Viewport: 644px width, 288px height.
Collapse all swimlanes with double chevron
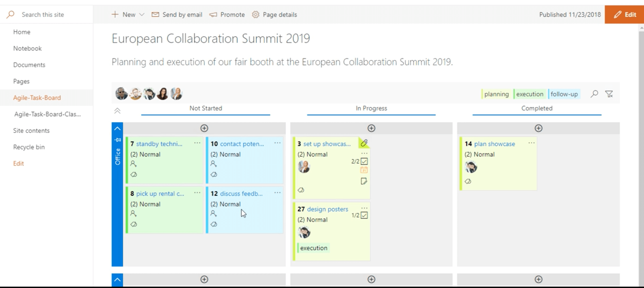point(117,111)
